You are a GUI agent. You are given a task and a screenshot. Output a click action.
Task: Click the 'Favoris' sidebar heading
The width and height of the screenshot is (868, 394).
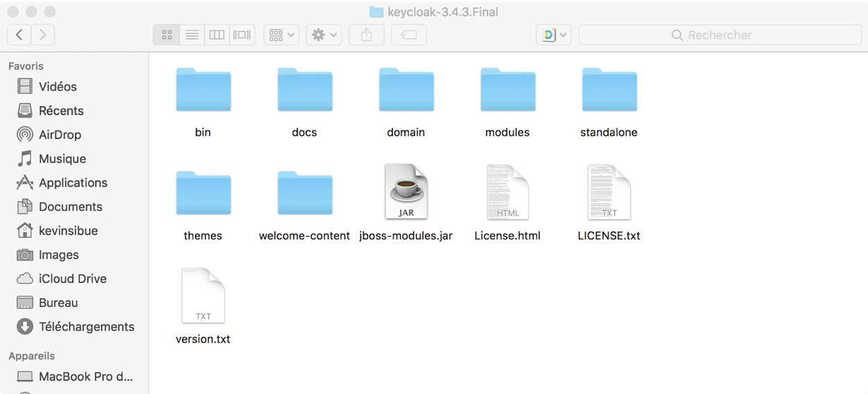(x=26, y=66)
